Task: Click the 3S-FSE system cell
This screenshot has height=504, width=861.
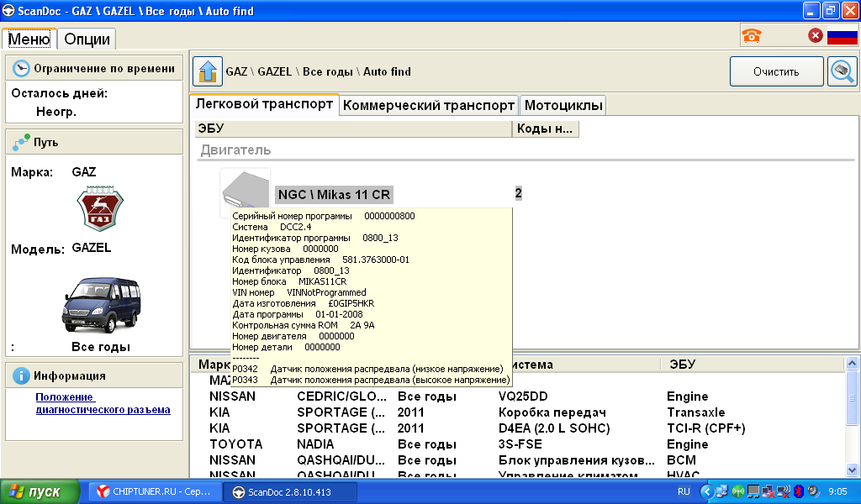Action: click(x=520, y=444)
